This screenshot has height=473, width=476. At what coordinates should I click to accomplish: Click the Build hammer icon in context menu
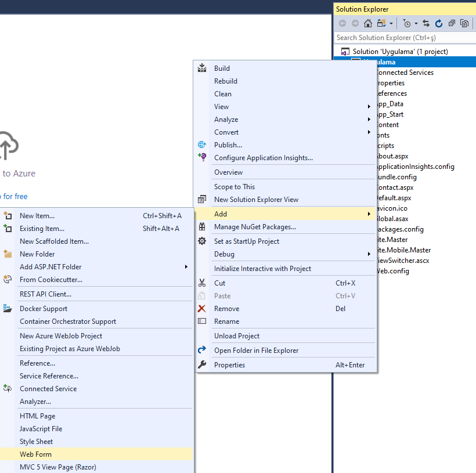(x=201, y=68)
